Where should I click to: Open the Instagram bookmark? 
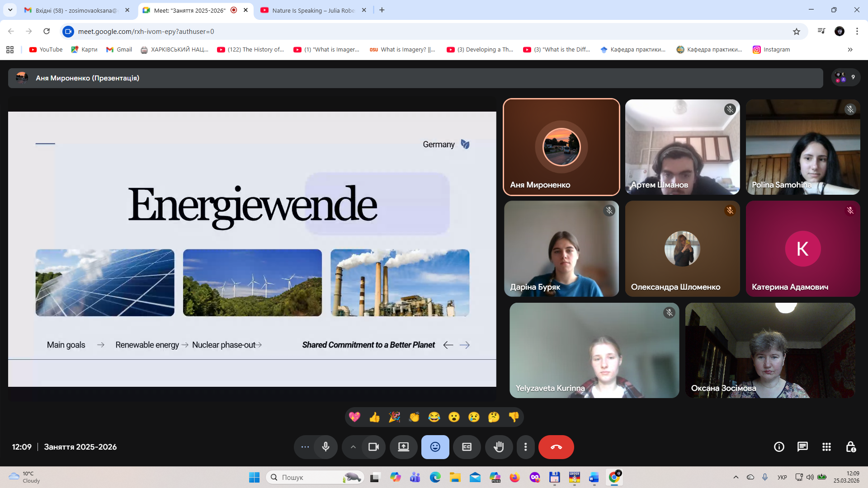pos(771,50)
